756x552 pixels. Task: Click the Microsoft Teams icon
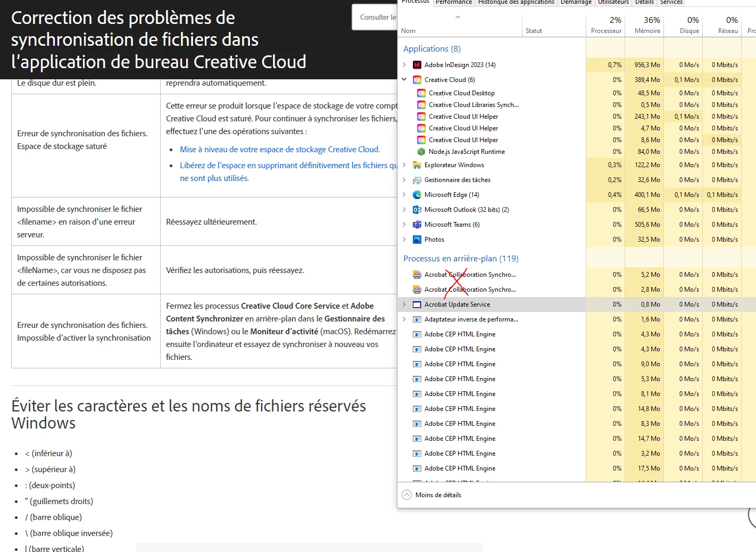click(x=417, y=225)
